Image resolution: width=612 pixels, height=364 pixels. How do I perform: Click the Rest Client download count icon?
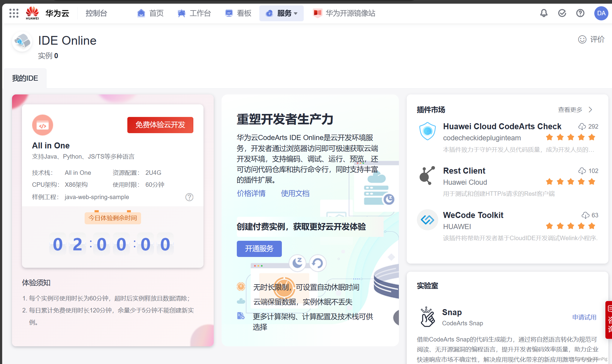point(582,171)
